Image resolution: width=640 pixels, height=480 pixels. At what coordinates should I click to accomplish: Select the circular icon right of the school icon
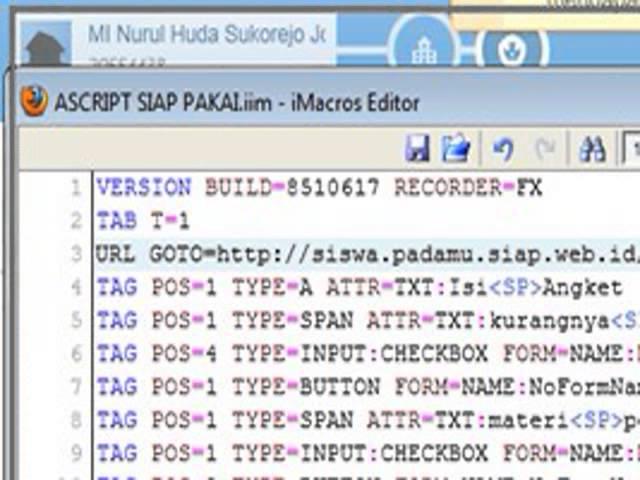(512, 48)
